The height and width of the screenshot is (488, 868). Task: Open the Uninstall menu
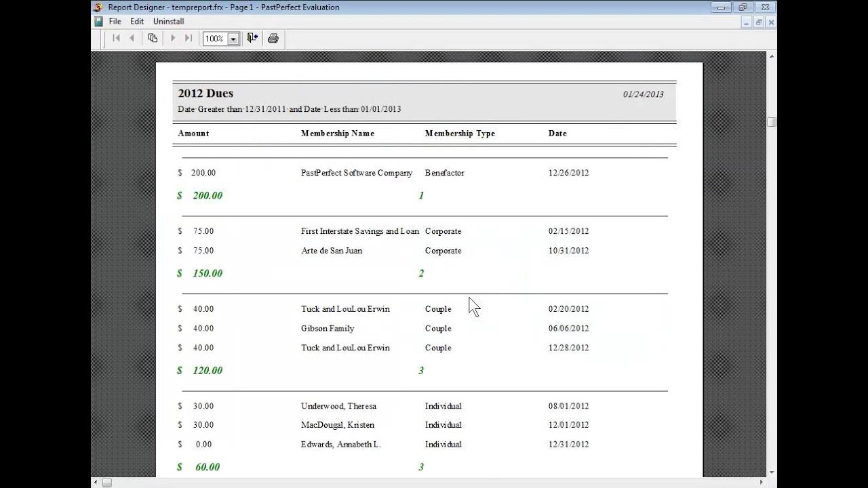coord(168,22)
